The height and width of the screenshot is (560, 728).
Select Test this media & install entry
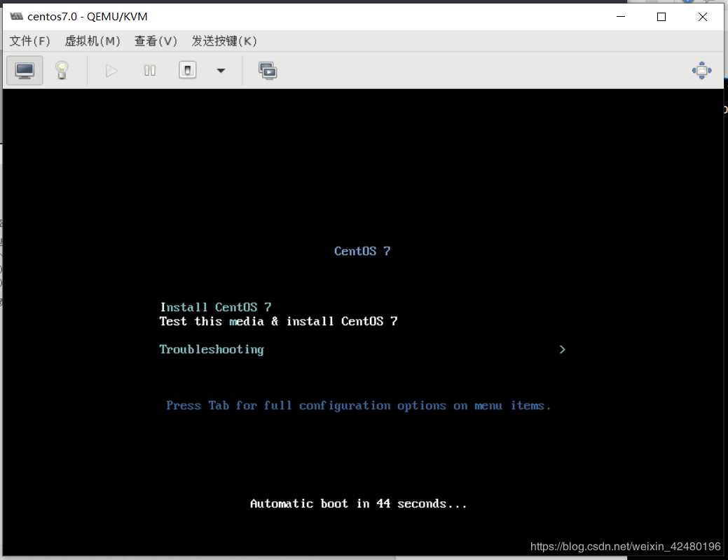[279, 321]
